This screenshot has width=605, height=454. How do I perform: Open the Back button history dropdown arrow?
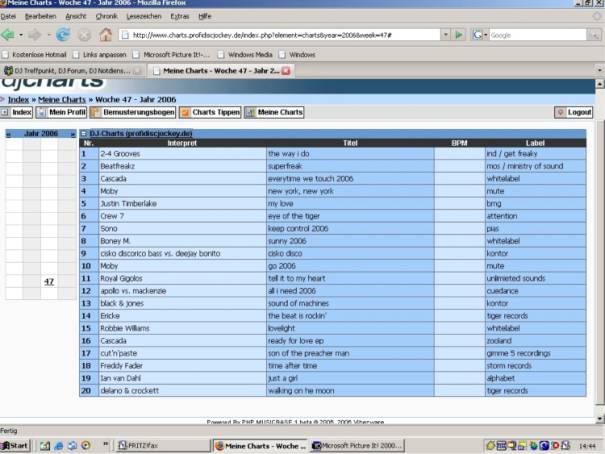click(x=21, y=35)
